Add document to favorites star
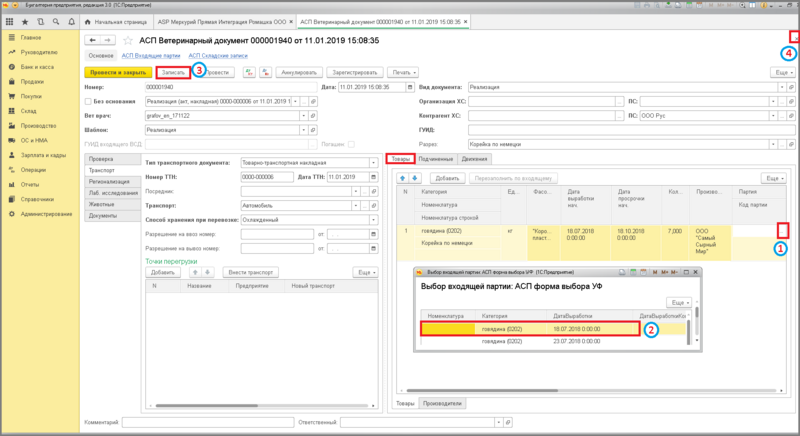This screenshot has height=436, width=800. click(128, 40)
